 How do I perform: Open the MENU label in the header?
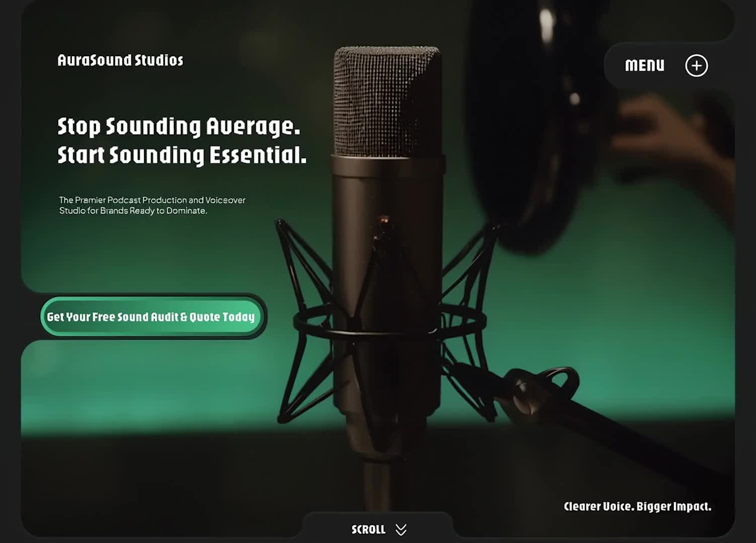click(x=644, y=65)
